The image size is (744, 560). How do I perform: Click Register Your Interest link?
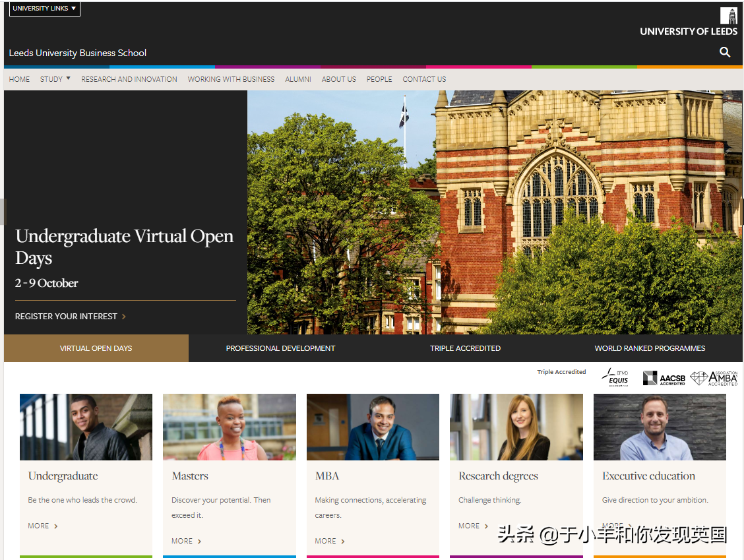coord(66,317)
